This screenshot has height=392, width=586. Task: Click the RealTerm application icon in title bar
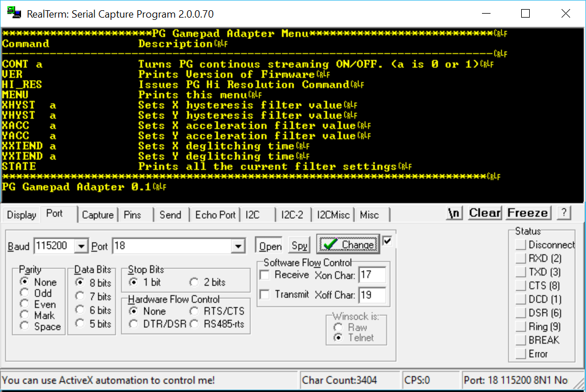coord(14,13)
